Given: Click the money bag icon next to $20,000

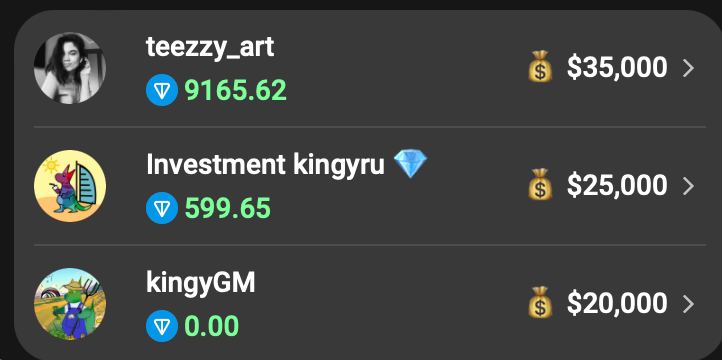Looking at the screenshot, I should 540,302.
